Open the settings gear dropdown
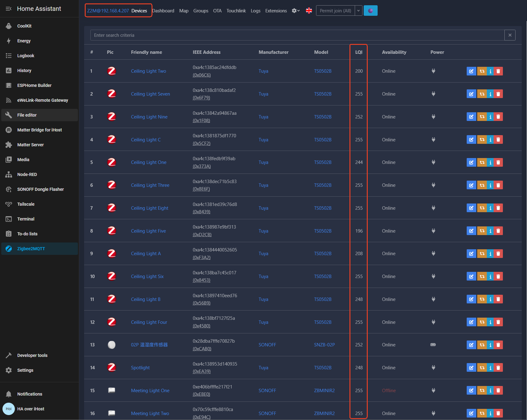 [296, 11]
